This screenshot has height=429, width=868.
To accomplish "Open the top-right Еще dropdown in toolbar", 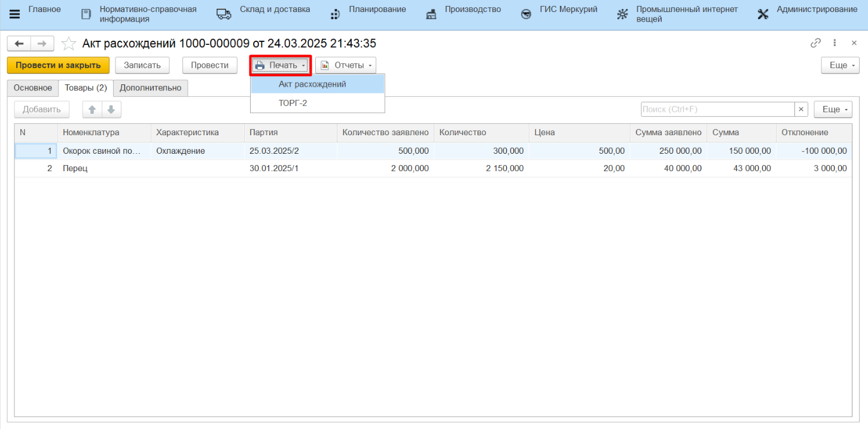I will tap(840, 65).
